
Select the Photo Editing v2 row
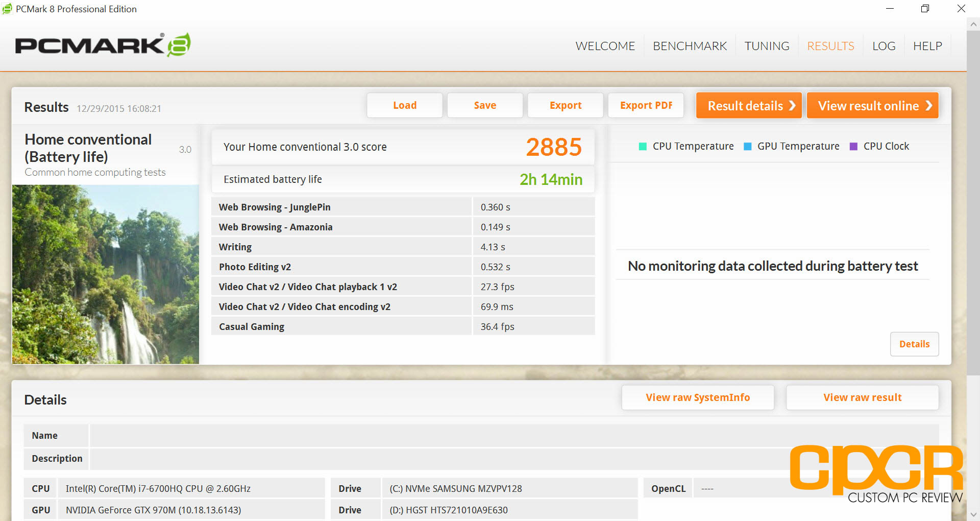[403, 267]
